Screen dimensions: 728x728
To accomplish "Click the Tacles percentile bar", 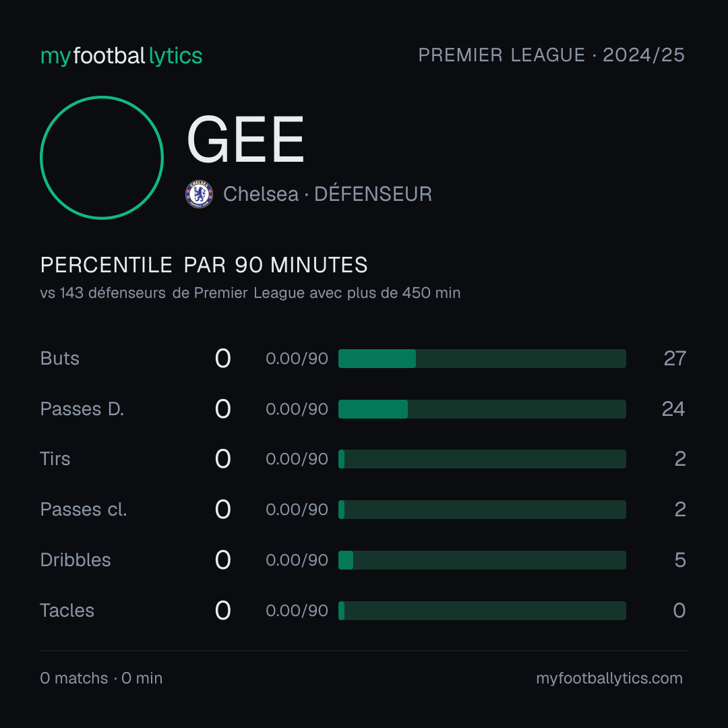I will (x=482, y=611).
